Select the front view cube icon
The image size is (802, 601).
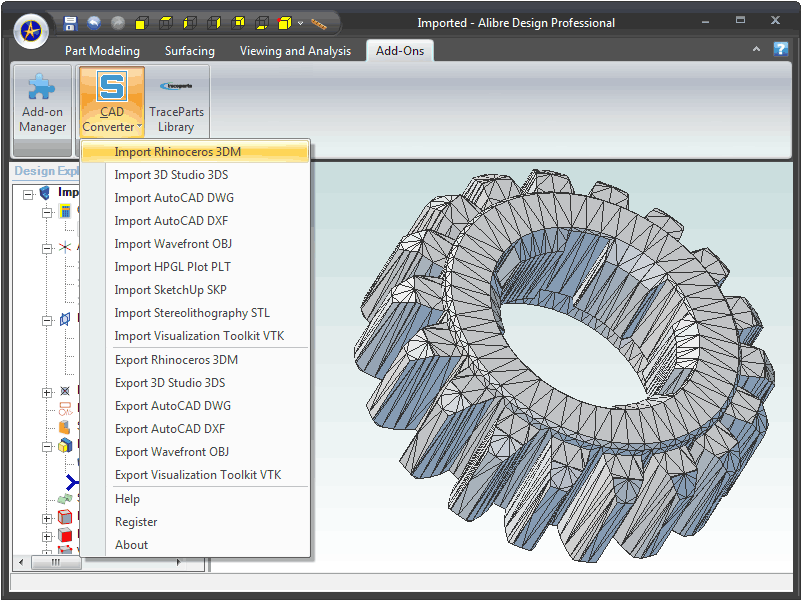click(142, 23)
